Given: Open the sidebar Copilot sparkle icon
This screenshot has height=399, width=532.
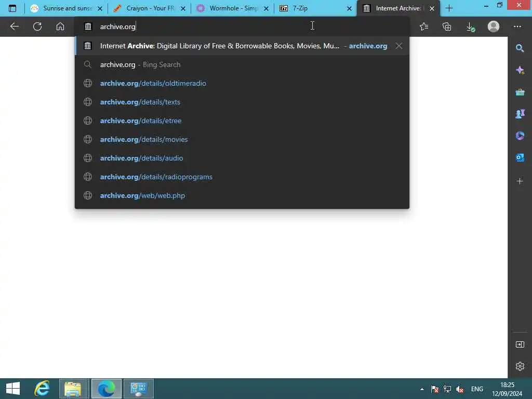Looking at the screenshot, I should [x=520, y=70].
